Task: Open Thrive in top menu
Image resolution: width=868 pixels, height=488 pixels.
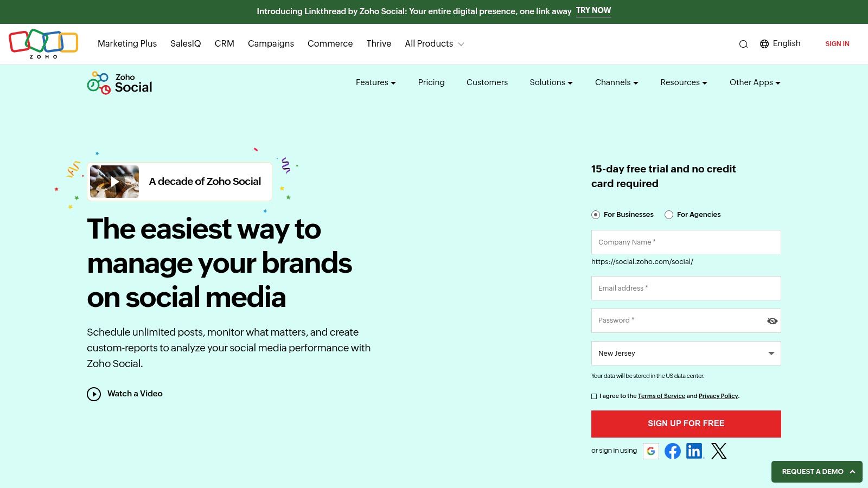Action: [379, 44]
